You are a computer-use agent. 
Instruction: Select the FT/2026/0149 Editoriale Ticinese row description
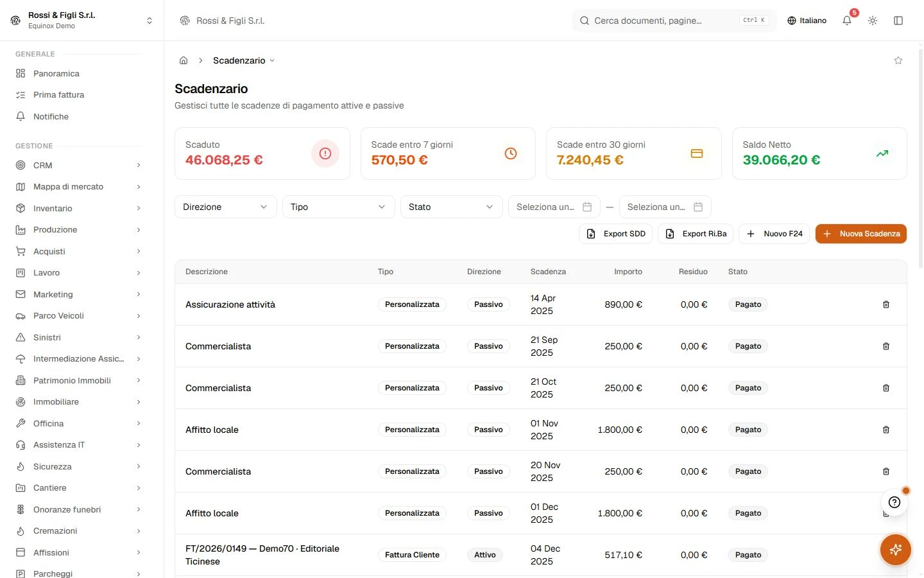[x=262, y=555]
